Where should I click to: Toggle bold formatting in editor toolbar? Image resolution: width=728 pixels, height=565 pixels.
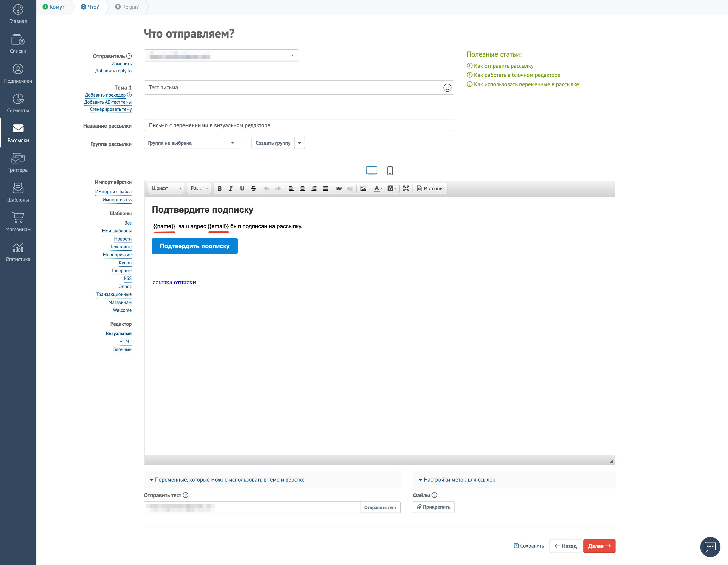(219, 188)
